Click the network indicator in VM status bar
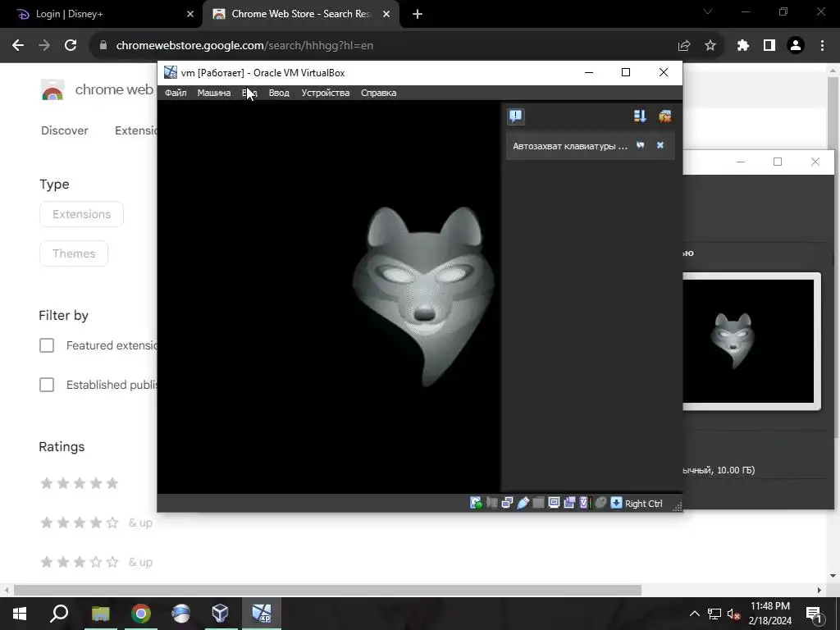 [507, 503]
